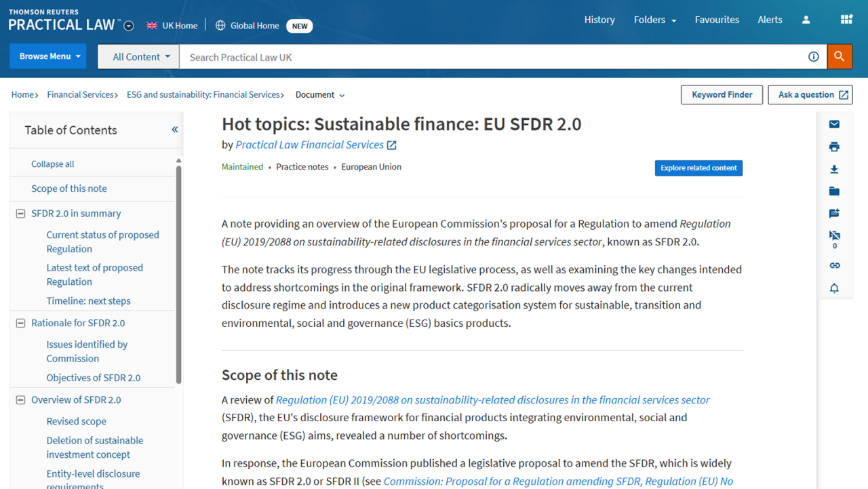Open the apps grid icon in header
The image size is (868, 489).
[846, 20]
